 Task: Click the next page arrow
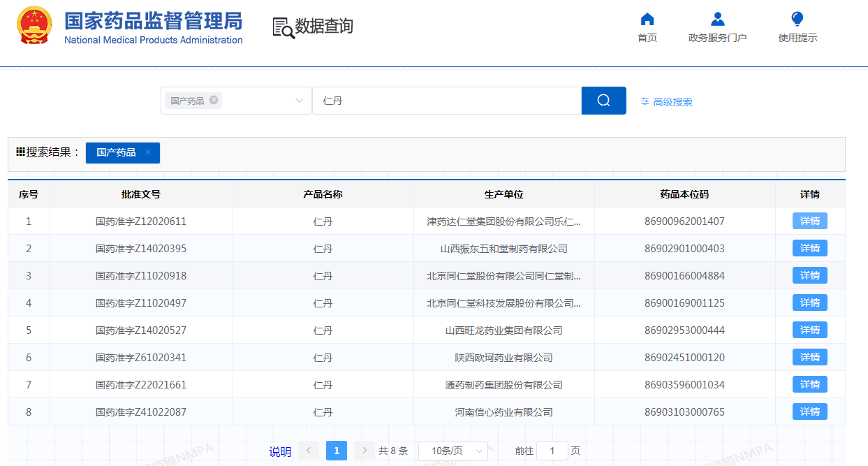pyautogui.click(x=365, y=451)
